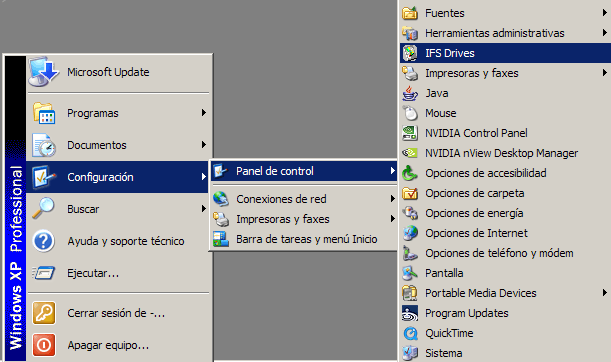Click the red Apagar equipo power icon

click(x=44, y=345)
